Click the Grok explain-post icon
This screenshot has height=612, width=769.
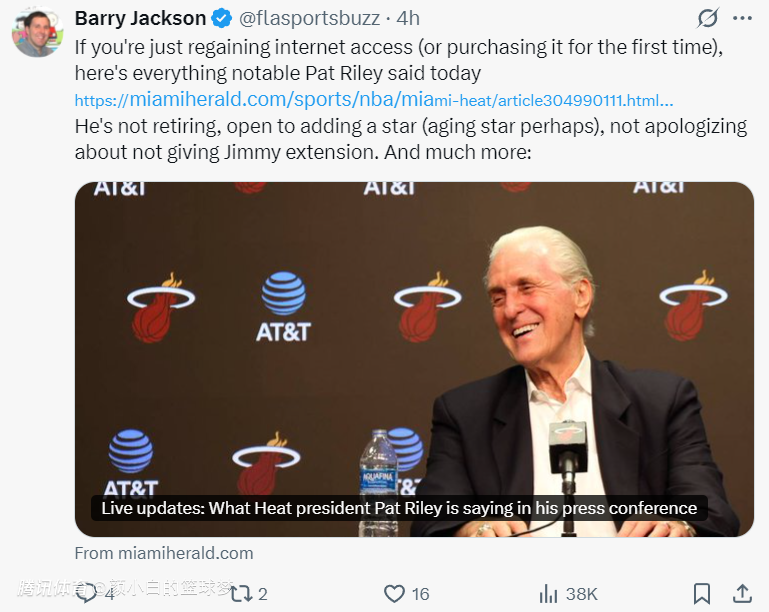(707, 19)
